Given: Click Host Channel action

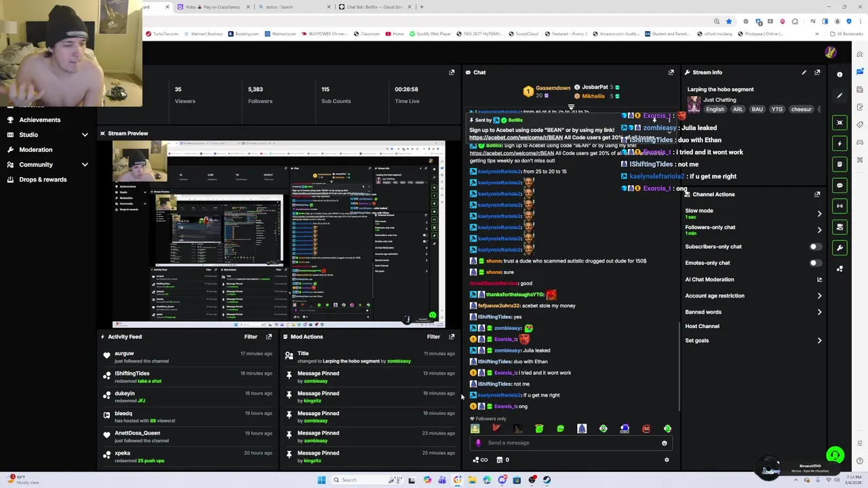Looking at the screenshot, I should (702, 326).
